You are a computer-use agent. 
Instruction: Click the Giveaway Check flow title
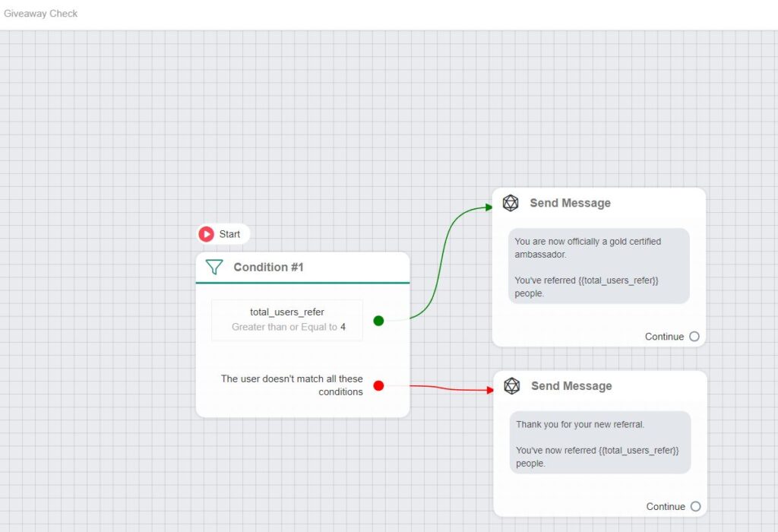(41, 14)
